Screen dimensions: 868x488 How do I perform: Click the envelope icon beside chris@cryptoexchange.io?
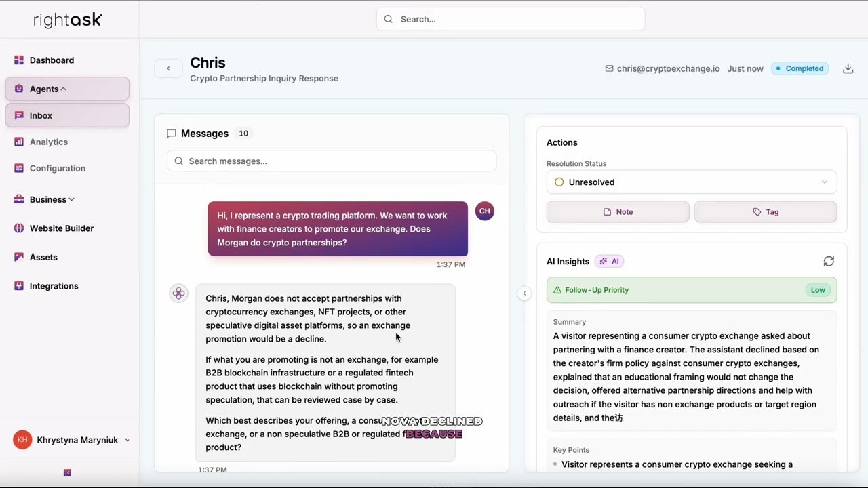pyautogui.click(x=609, y=68)
